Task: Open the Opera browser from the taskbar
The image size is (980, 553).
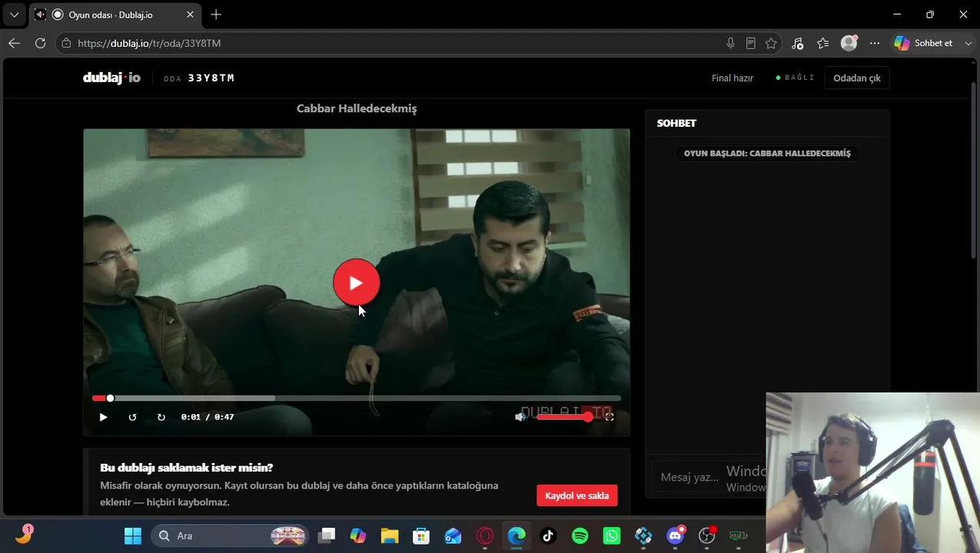Action: pos(485,535)
